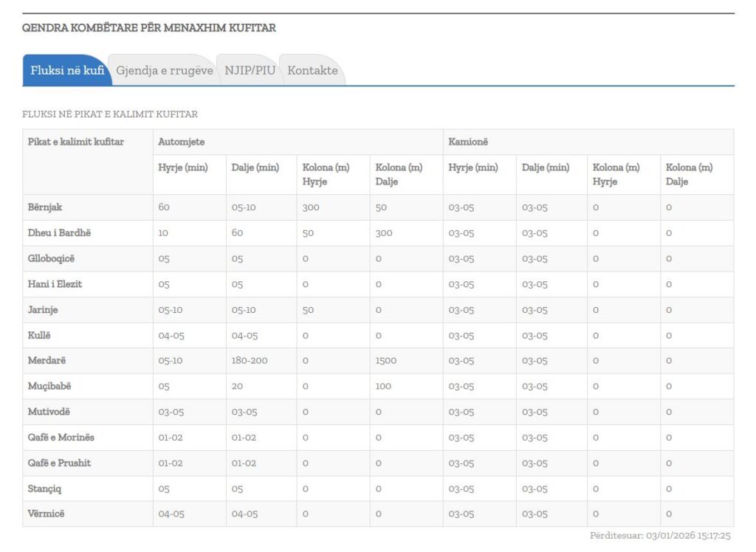
Task: Click the Jarinje row label
Action: click(43, 310)
